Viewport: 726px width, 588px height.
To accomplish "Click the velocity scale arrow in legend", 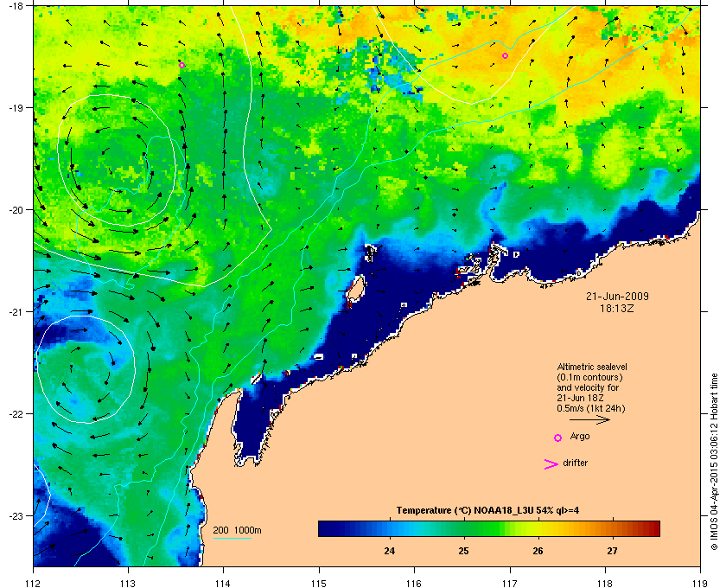I will tap(589, 420).
